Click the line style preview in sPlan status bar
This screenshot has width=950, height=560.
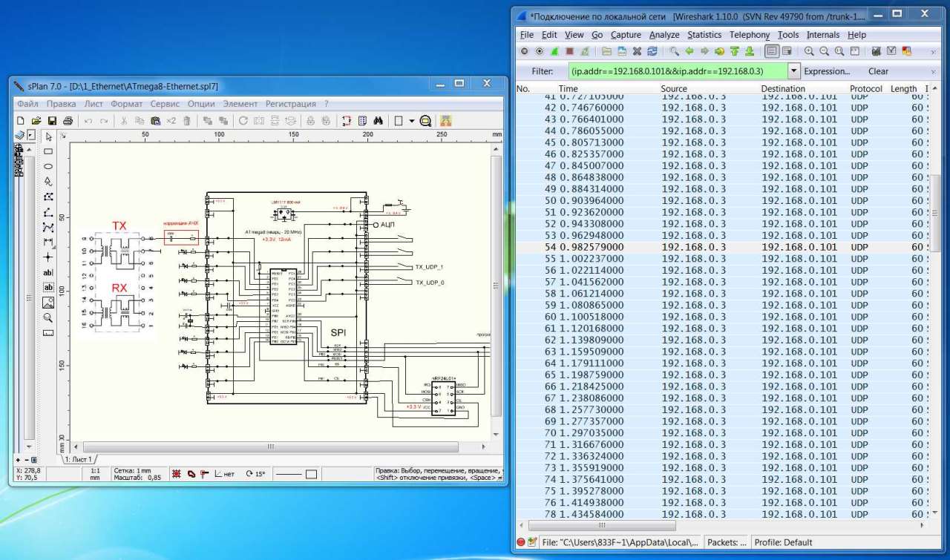click(x=289, y=474)
